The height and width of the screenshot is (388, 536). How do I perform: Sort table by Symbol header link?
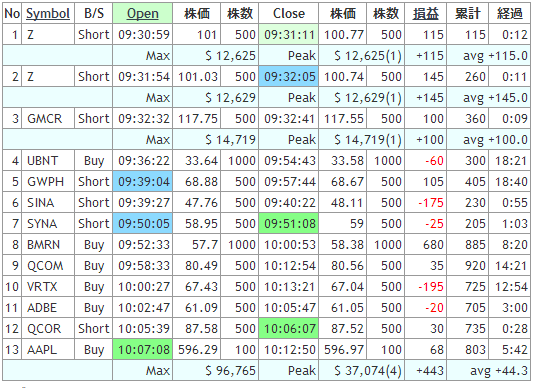(48, 14)
